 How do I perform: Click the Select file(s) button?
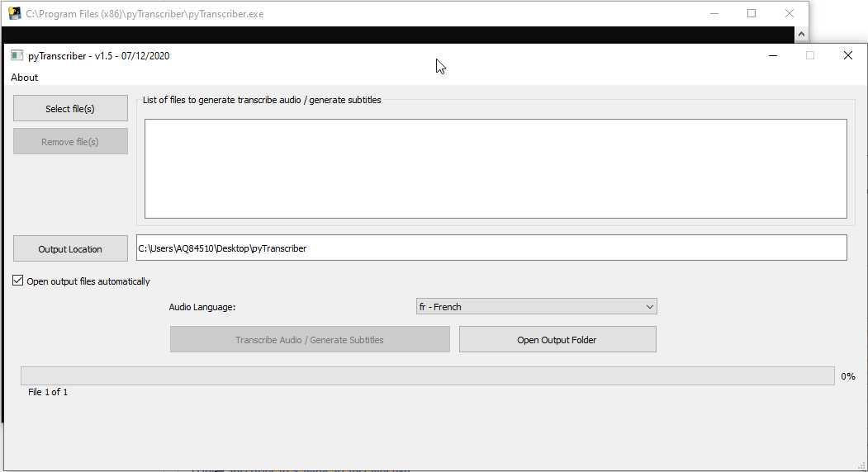[x=70, y=108]
